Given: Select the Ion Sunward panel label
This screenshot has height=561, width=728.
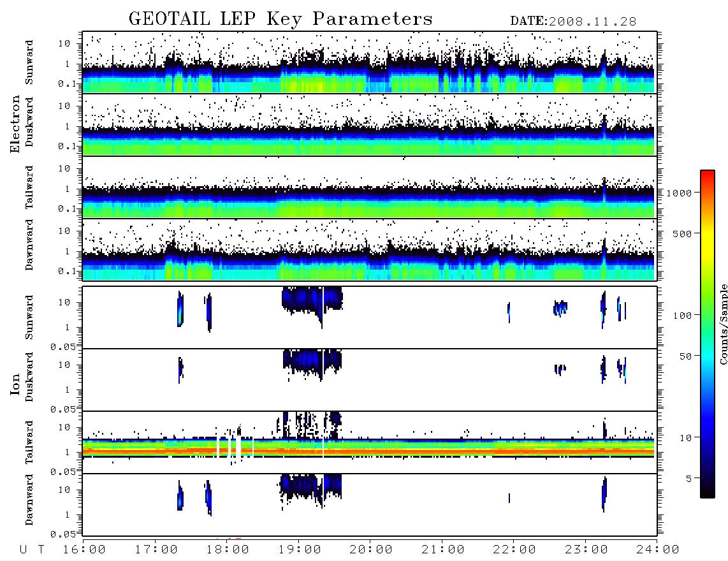Looking at the screenshot, I should pyautogui.click(x=29, y=317).
